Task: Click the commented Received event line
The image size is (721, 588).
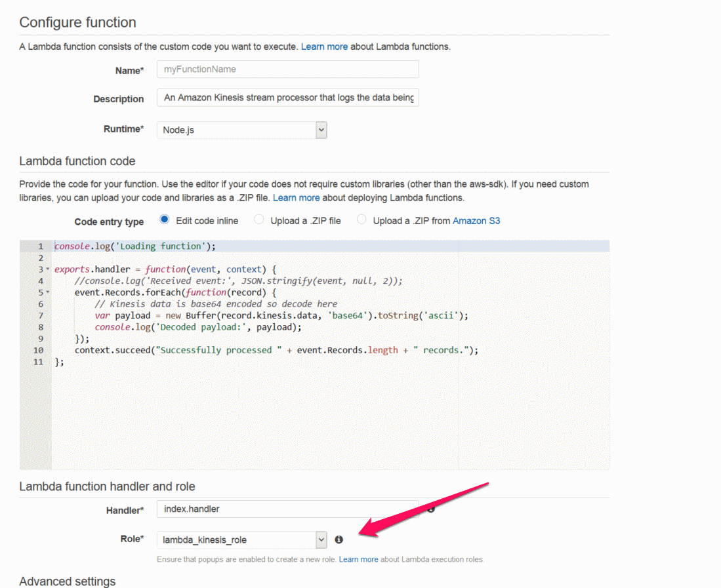Action: [x=239, y=281]
